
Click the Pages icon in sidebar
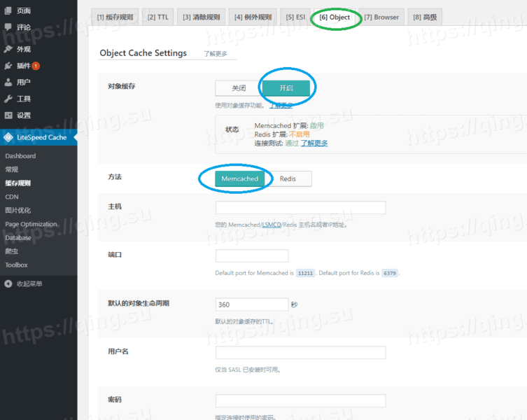tap(8, 10)
